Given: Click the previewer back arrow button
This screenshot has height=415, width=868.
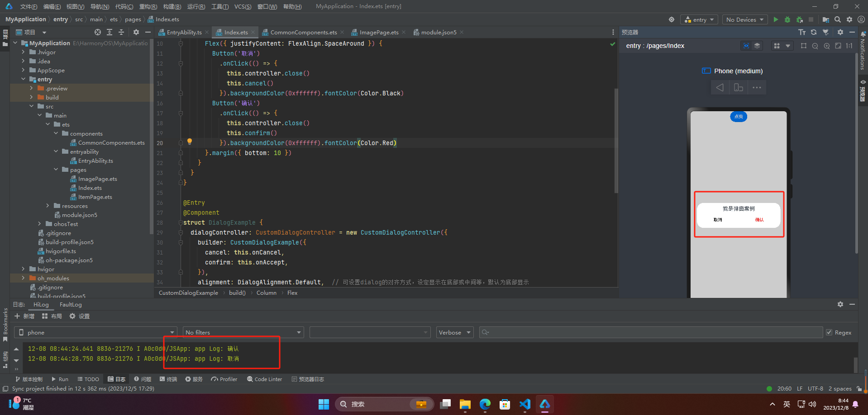Looking at the screenshot, I should pos(720,87).
